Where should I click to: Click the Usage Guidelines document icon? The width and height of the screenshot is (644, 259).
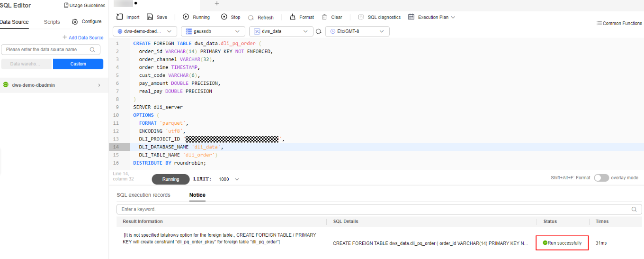(x=66, y=5)
